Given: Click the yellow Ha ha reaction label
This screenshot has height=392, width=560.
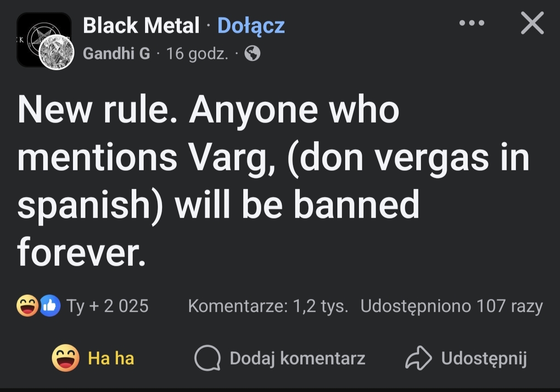Looking at the screenshot, I should (111, 358).
